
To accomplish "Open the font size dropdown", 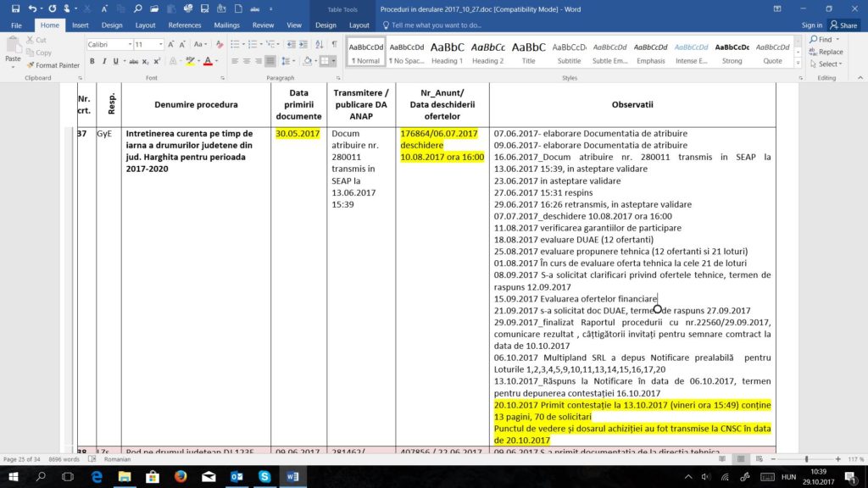I will (x=159, y=44).
